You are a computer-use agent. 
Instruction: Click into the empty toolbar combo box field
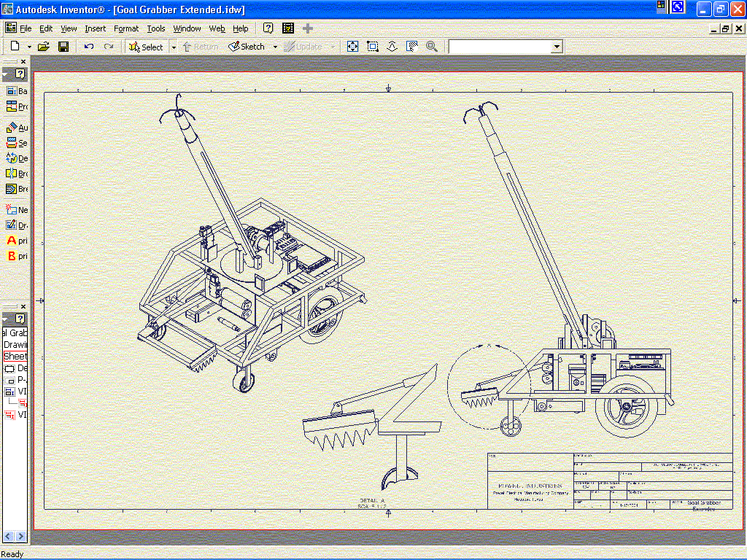coord(500,47)
